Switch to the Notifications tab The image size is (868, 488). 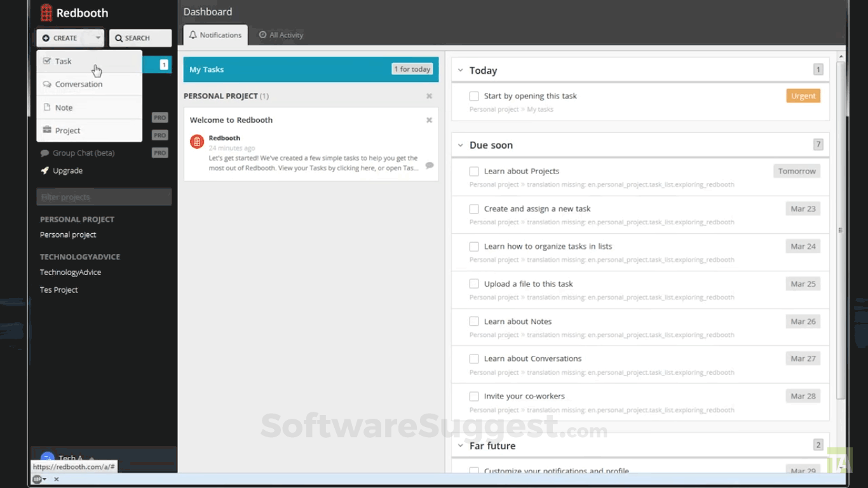point(215,35)
